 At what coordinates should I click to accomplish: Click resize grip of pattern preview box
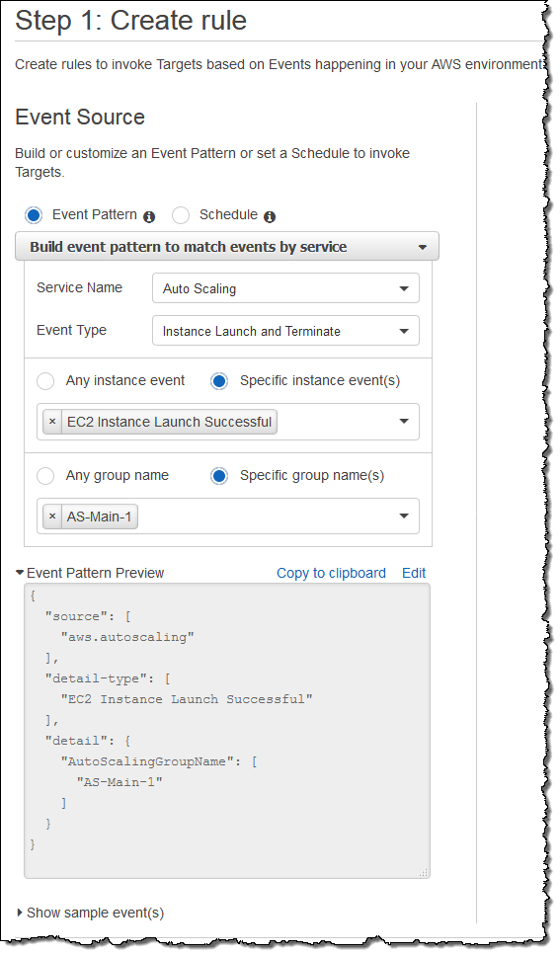tap(424, 872)
